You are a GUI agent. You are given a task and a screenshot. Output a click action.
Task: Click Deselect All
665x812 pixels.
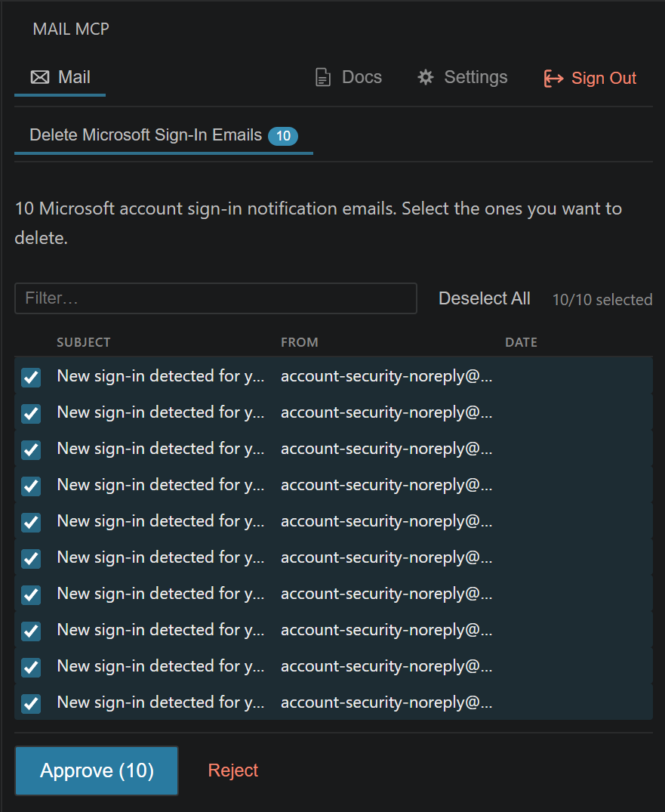coord(484,298)
